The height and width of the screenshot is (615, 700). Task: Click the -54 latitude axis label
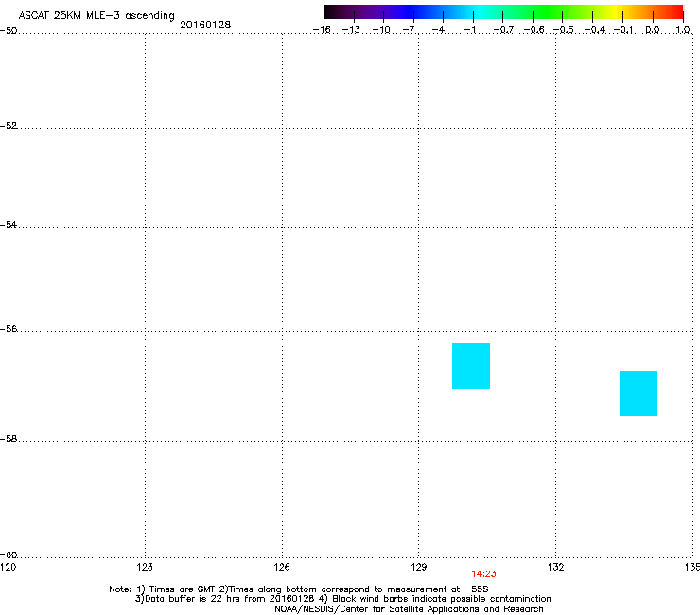pyautogui.click(x=9, y=224)
